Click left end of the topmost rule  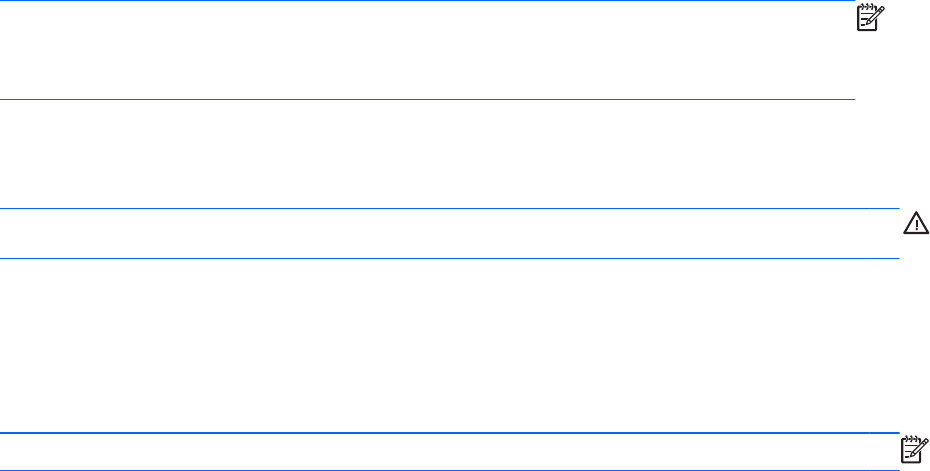[x=5, y=1]
